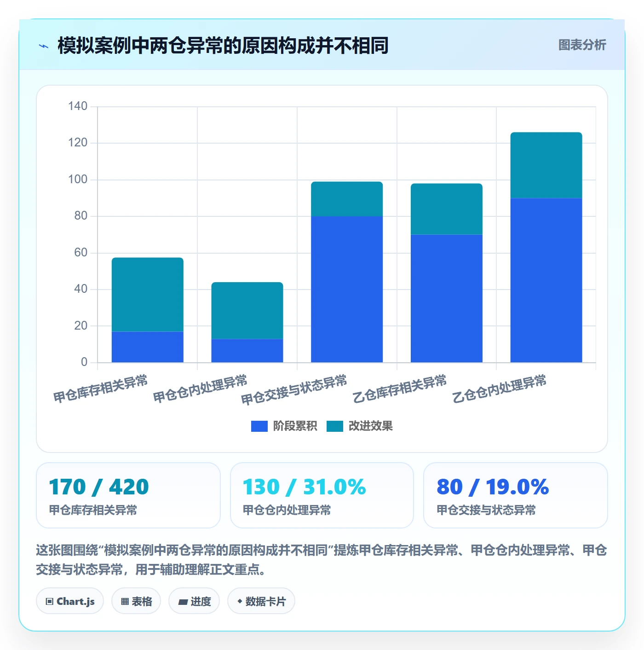Click the description paragraph starting 这张图围绕
Viewport: 644px width, 650px height.
(x=322, y=560)
